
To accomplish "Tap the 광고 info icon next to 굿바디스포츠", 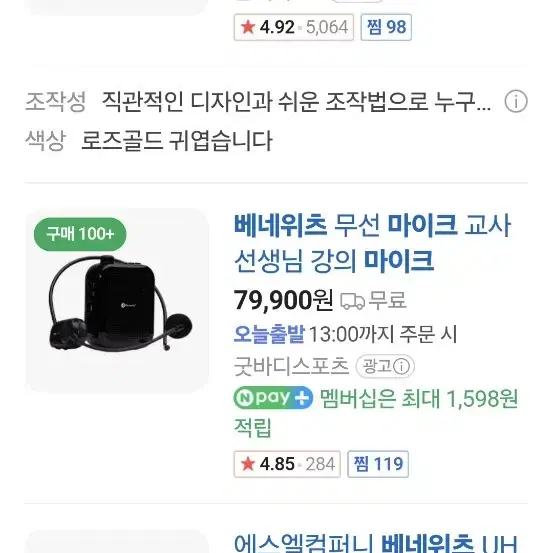I will click(401, 366).
